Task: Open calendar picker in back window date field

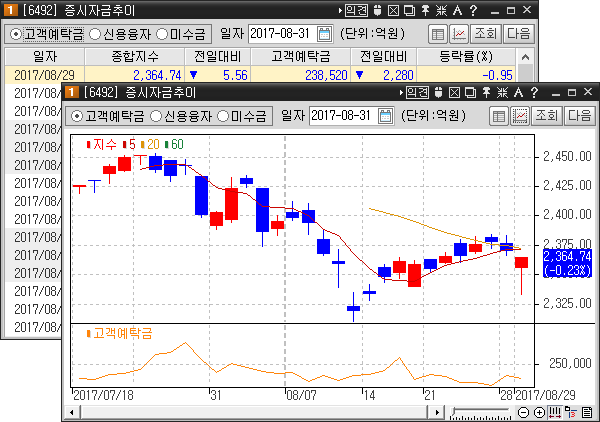Action: coord(324,34)
